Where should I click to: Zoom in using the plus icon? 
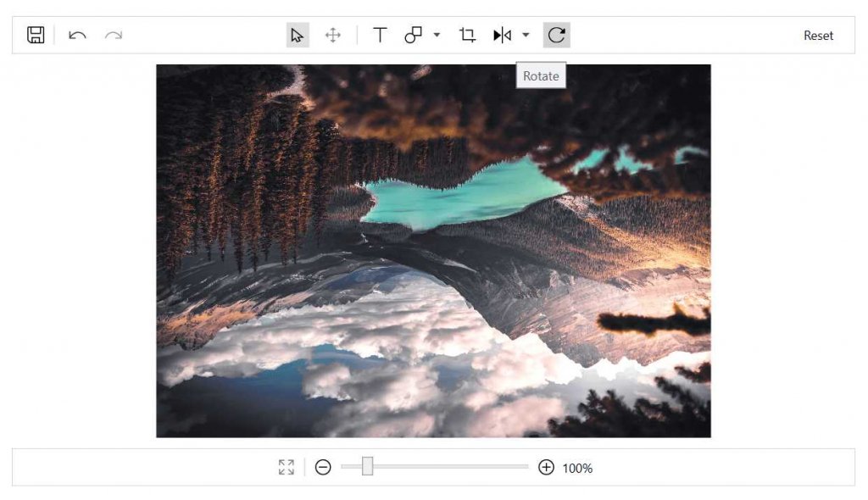pos(547,467)
